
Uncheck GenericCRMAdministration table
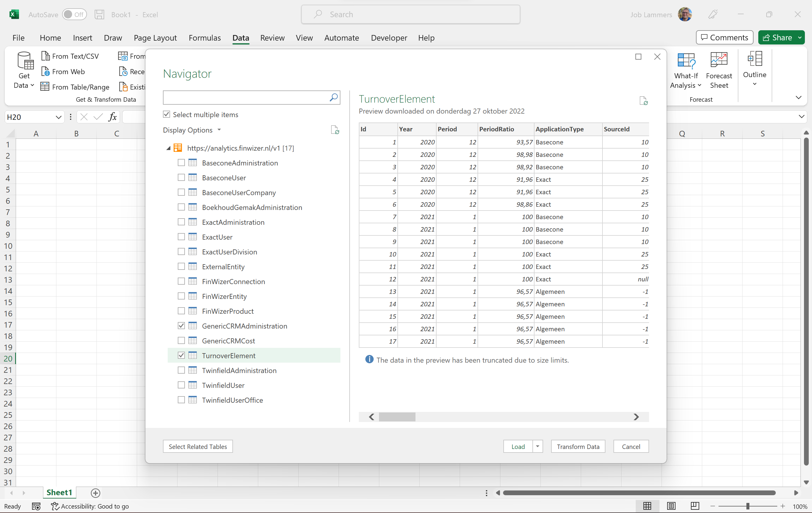181,326
